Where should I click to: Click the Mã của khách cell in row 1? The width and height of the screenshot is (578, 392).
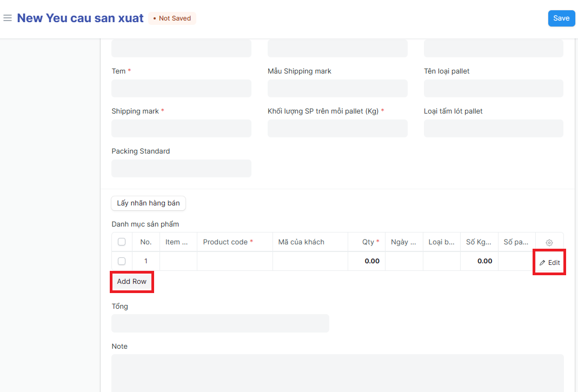click(310, 261)
